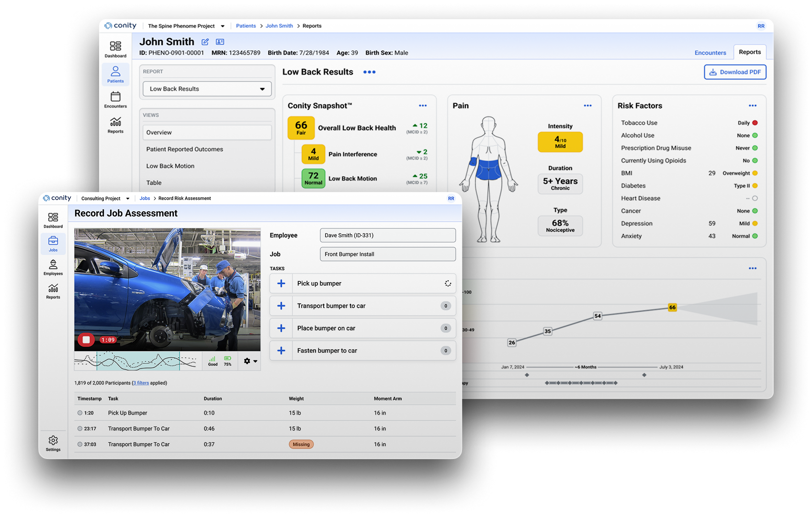Click the Download PDF button
Screen dimensions: 812x517
click(x=735, y=72)
